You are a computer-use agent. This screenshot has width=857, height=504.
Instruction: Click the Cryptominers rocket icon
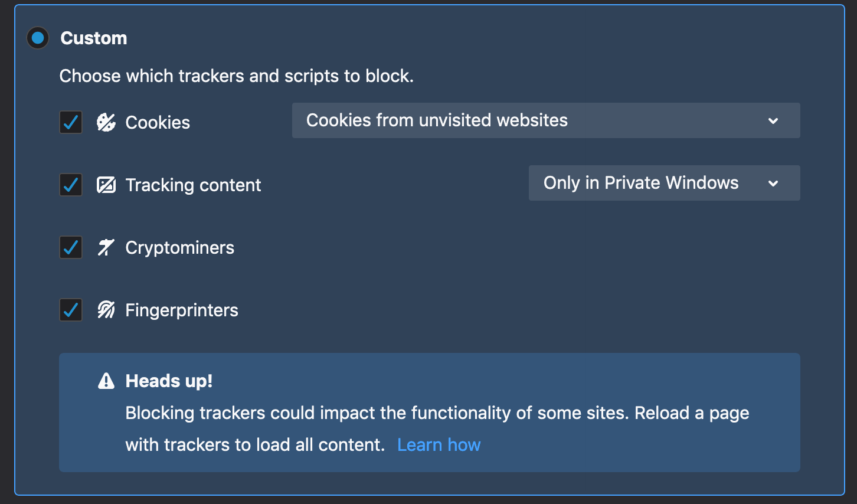106,247
